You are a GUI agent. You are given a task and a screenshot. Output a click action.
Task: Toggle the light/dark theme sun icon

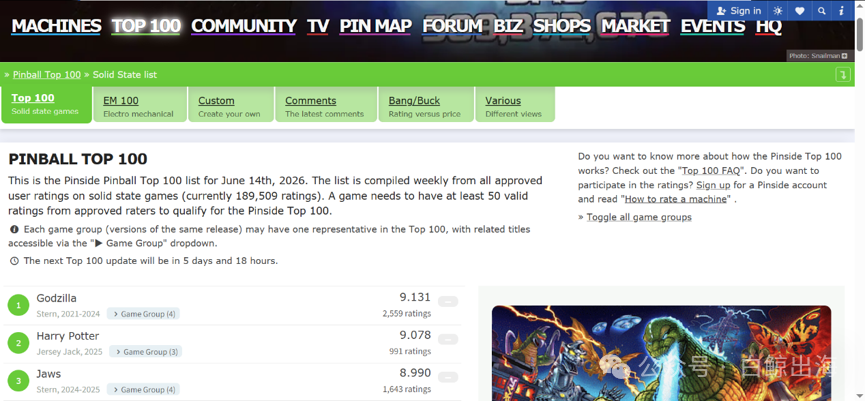click(x=778, y=10)
